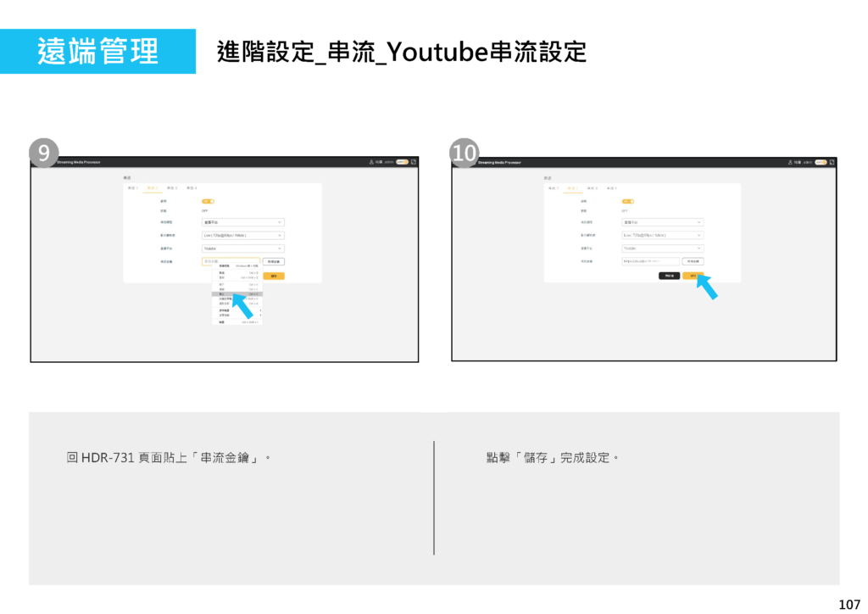Viewport: 868px width, 614px height.
Task: Open the Youtube platform dropdown in step 10
Action: [662, 248]
